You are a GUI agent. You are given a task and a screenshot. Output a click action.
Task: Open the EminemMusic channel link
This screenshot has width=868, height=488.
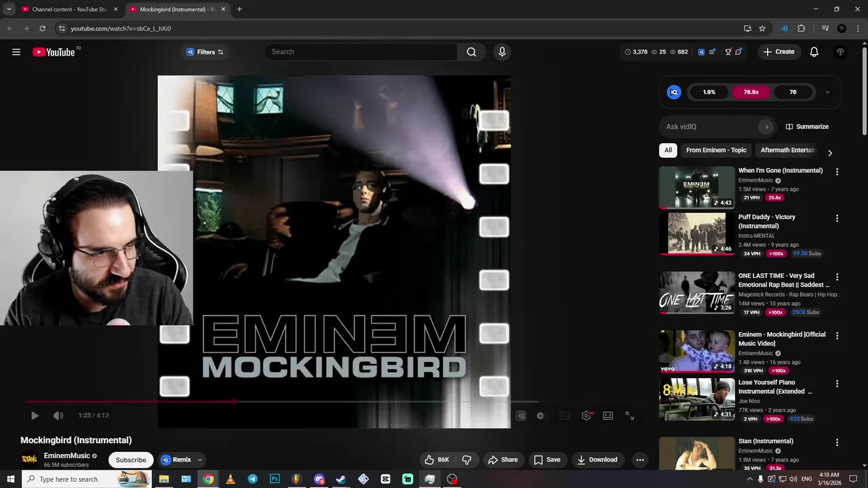click(67, 456)
